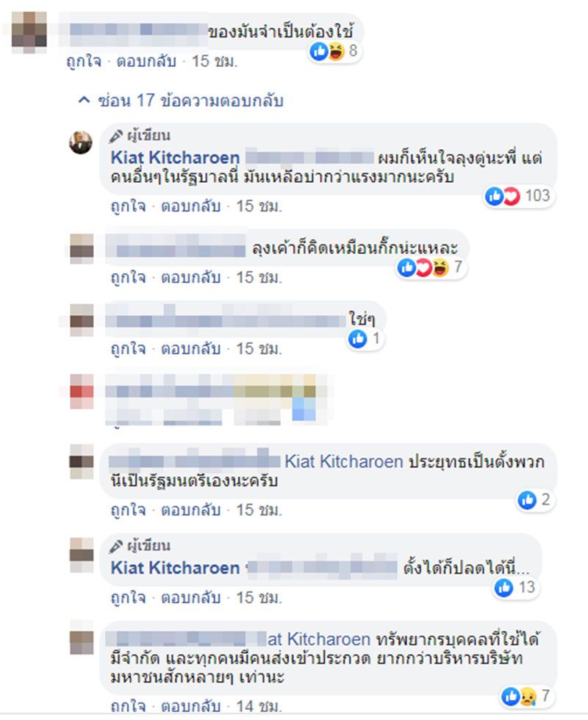The width and height of the screenshot is (588, 720).
Task: Open author Kiat Kitcharoen name in first reply
Action: click(x=175, y=157)
